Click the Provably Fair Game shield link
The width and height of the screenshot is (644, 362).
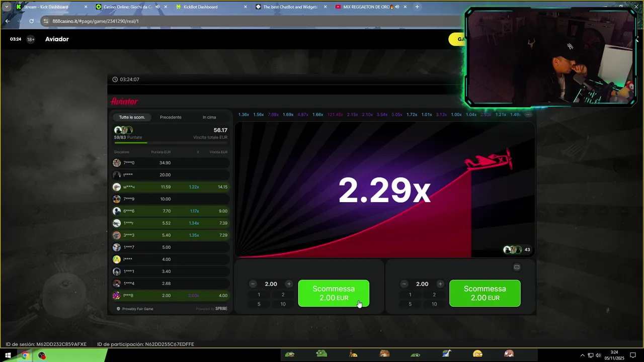click(135, 309)
